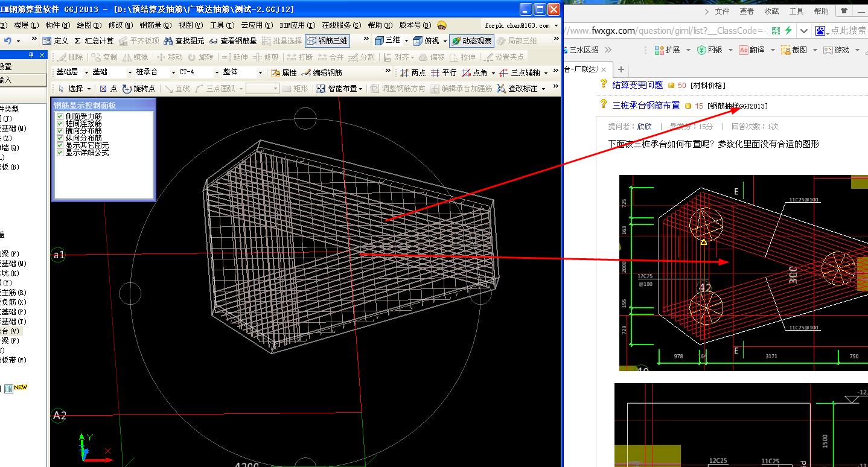Open new browser tab with plus button
The width and height of the screenshot is (868, 467).
621,69
